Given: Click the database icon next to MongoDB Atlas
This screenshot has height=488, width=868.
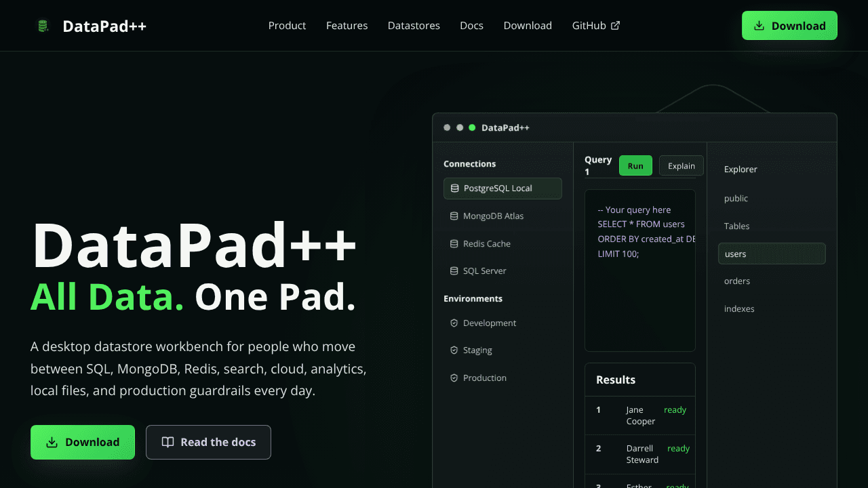Looking at the screenshot, I should 454,216.
